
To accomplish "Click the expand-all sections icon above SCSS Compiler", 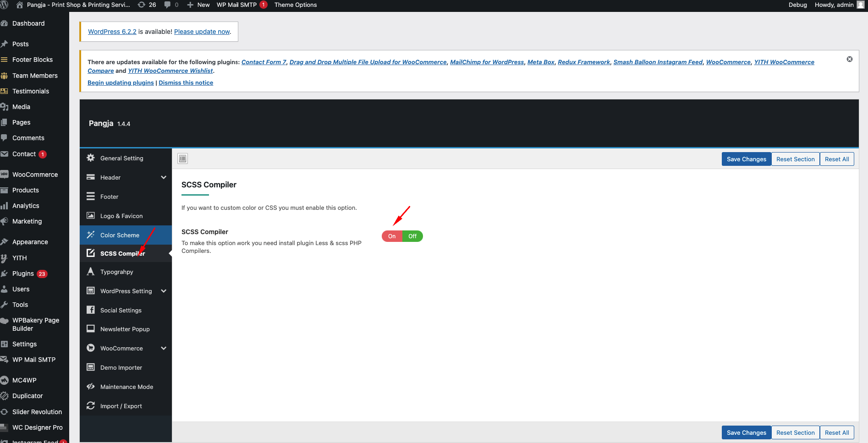I will 183,159.
